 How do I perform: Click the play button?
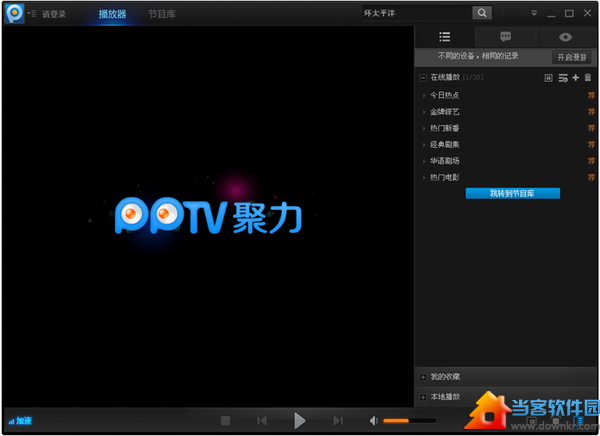tap(300, 421)
